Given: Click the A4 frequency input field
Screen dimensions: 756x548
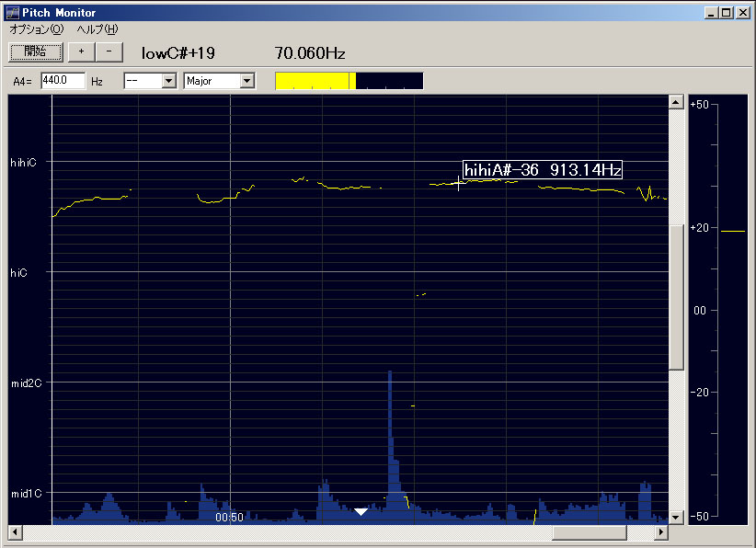Looking at the screenshot, I should [63, 81].
